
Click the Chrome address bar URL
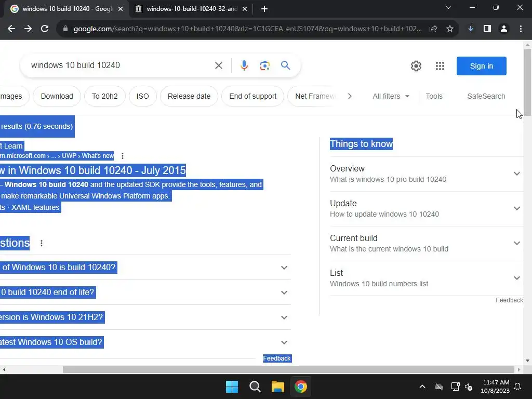[x=248, y=29]
